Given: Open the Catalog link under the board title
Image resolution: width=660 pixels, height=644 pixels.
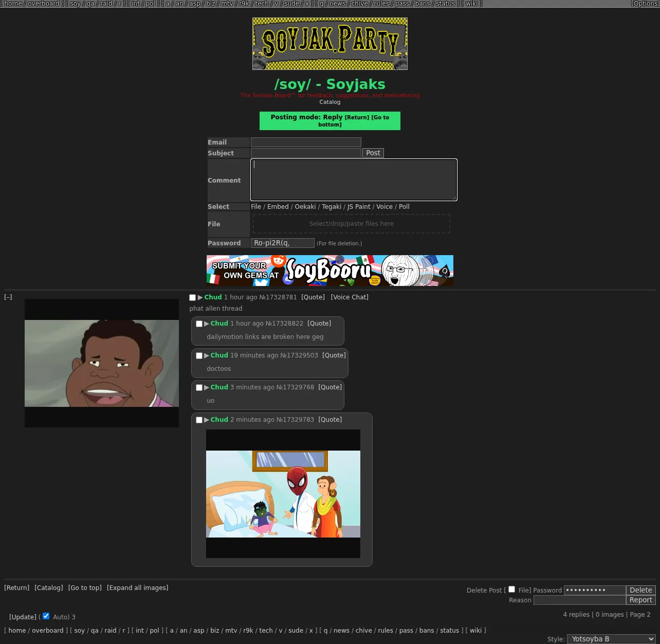Looking at the screenshot, I should tap(330, 102).
